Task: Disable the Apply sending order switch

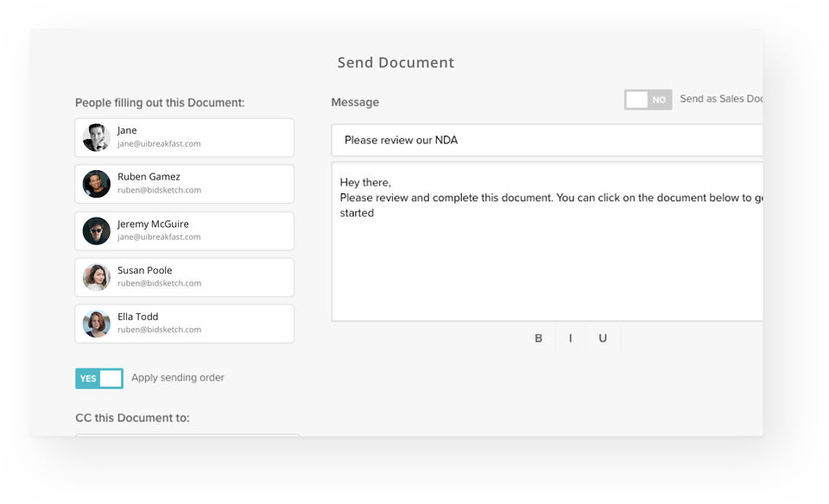Action: pyautogui.click(x=99, y=378)
